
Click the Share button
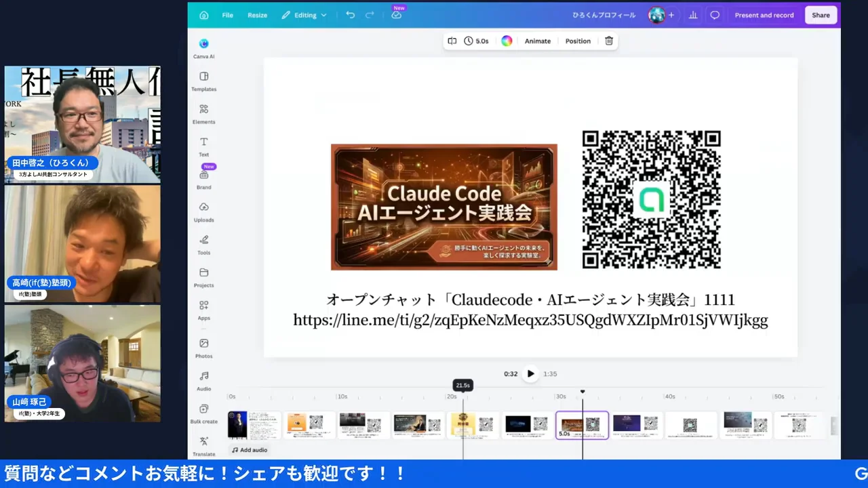pyautogui.click(x=821, y=15)
